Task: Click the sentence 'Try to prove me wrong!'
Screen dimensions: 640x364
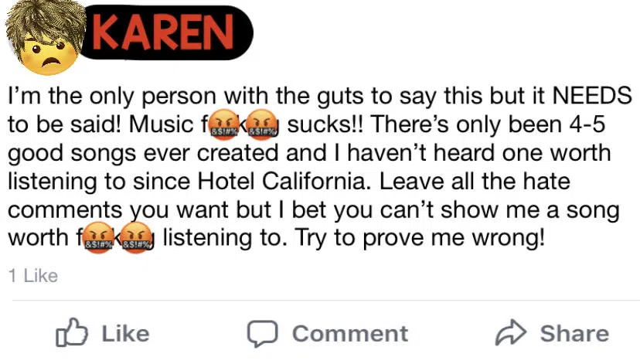Action: tap(420, 238)
